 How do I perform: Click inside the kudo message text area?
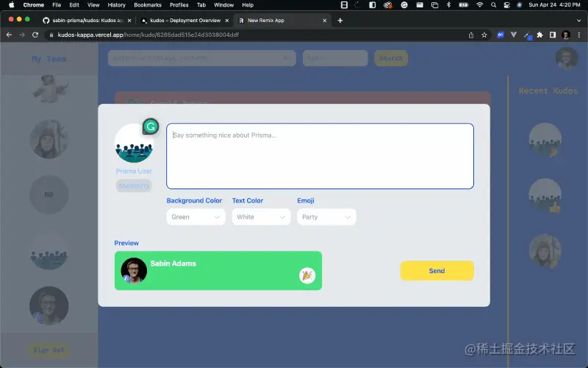[x=320, y=156]
